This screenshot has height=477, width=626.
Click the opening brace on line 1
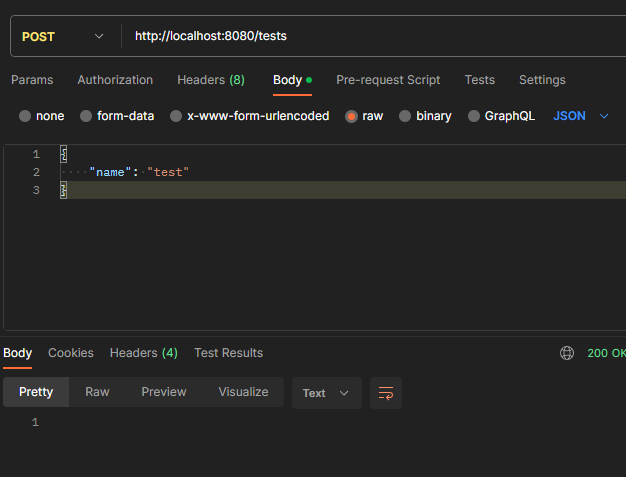pyautogui.click(x=63, y=154)
